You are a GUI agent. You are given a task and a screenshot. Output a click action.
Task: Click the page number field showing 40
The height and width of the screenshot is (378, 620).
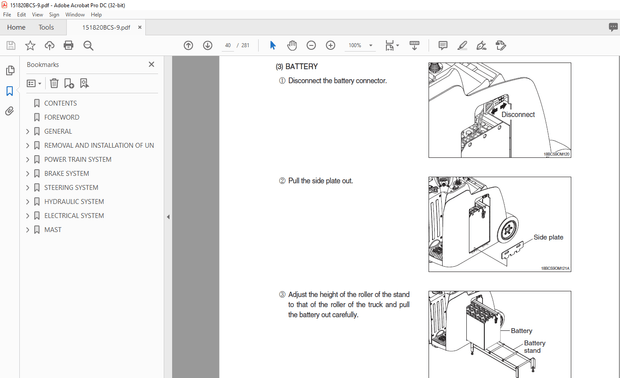click(x=228, y=45)
